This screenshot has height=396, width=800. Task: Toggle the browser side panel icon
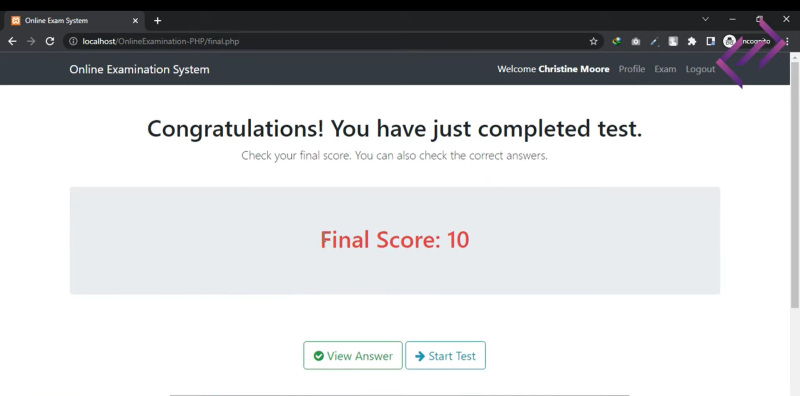click(x=710, y=41)
